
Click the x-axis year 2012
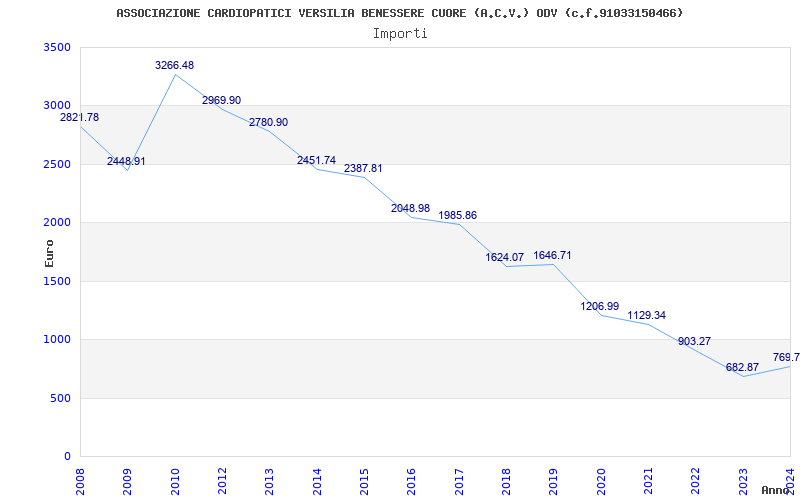coord(222,481)
